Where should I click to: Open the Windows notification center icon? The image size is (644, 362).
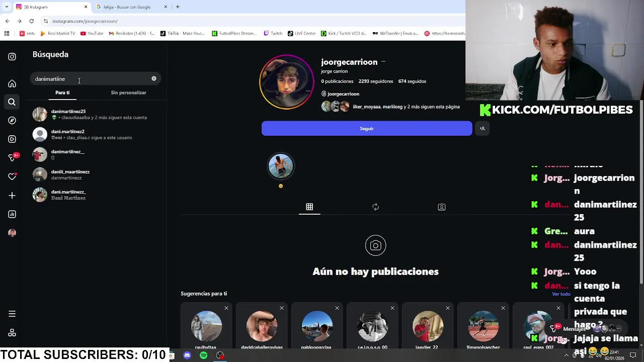pos(633,355)
